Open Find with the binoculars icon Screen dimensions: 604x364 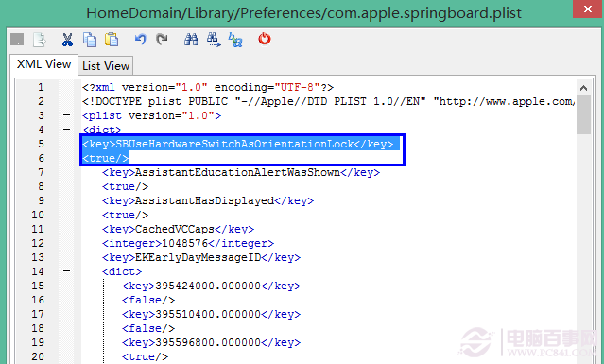click(191, 40)
